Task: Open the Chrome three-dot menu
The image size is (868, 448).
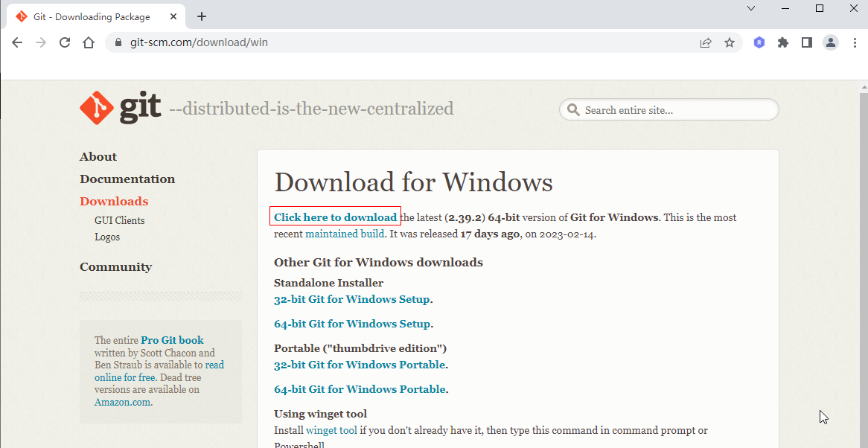Action: pos(855,42)
